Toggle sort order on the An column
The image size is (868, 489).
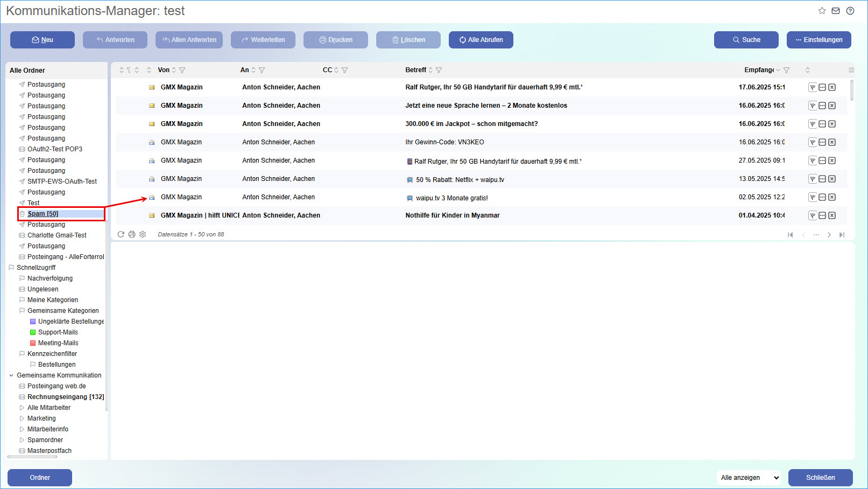tap(253, 70)
